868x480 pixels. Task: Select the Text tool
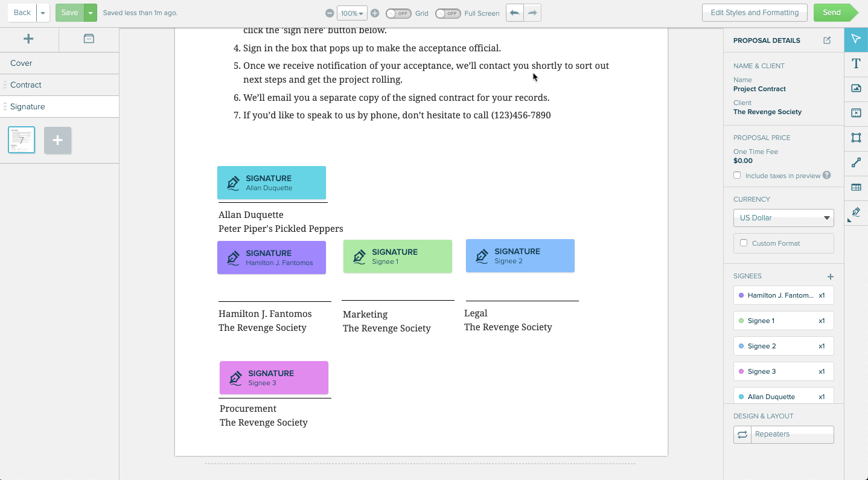(856, 64)
